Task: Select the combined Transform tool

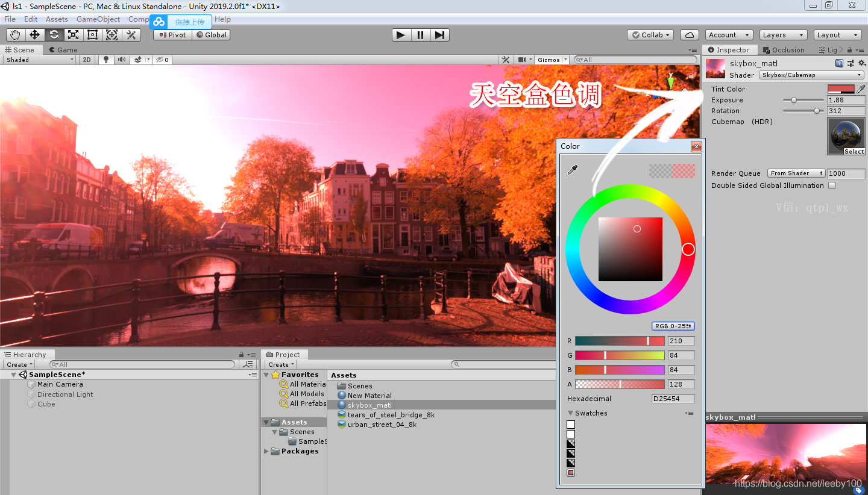Action: pyautogui.click(x=112, y=35)
